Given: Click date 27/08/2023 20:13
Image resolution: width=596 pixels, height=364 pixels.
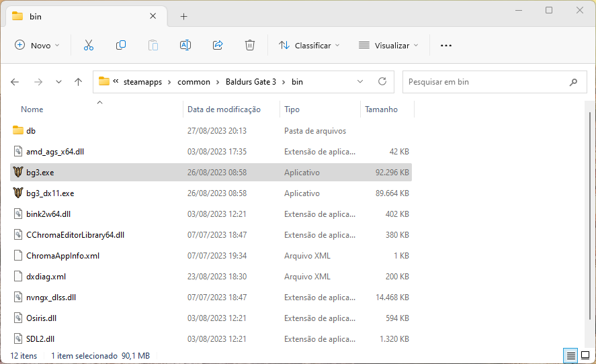Looking at the screenshot, I should pos(217,131).
